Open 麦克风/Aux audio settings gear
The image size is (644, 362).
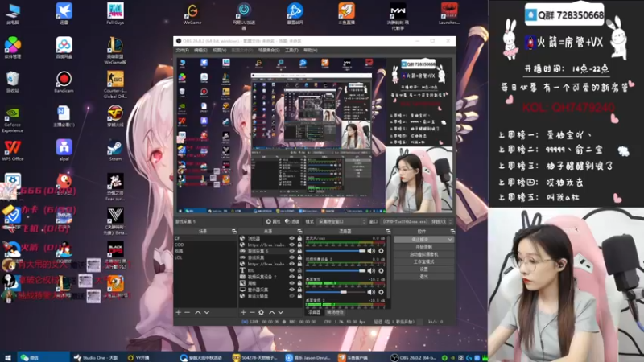(381, 251)
